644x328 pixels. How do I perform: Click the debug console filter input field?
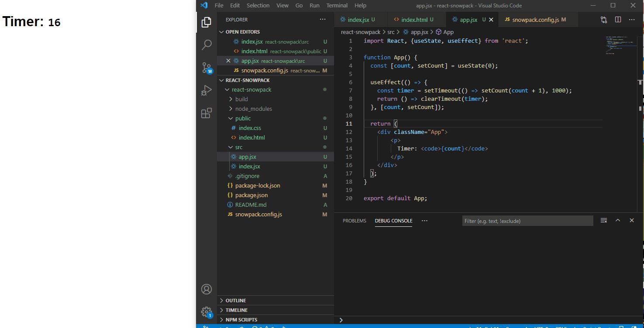527,221
